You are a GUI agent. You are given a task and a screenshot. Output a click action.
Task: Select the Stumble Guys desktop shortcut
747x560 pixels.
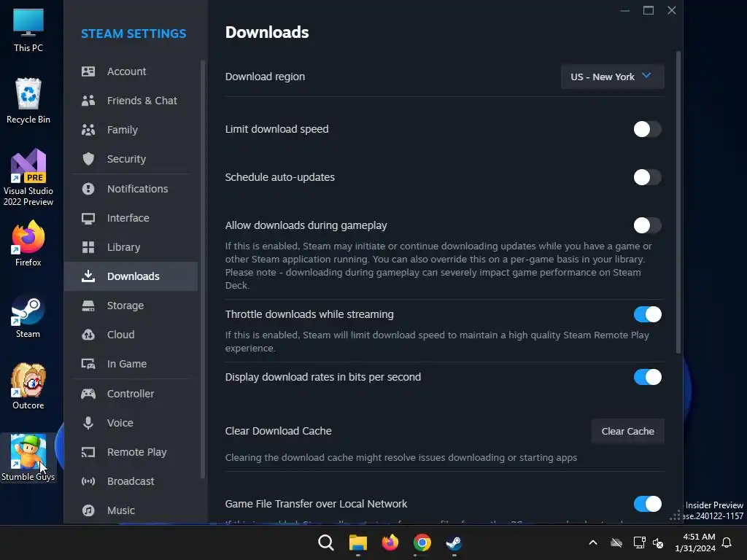[x=28, y=458]
